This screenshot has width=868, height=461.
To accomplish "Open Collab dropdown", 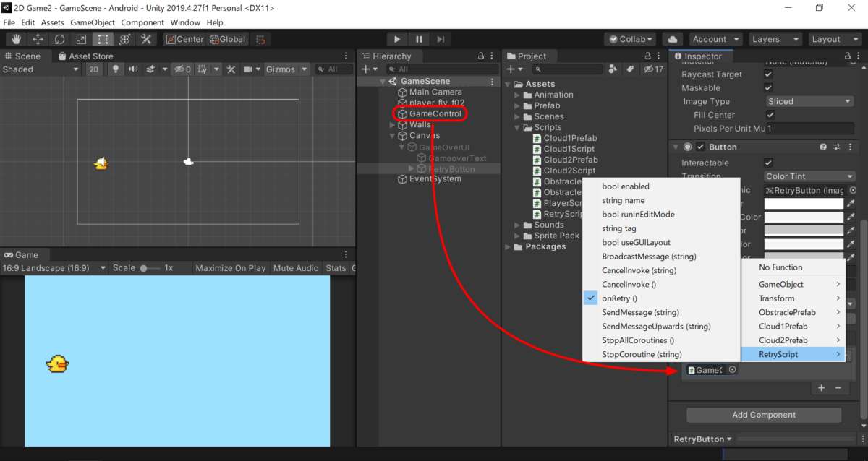I will tap(630, 39).
